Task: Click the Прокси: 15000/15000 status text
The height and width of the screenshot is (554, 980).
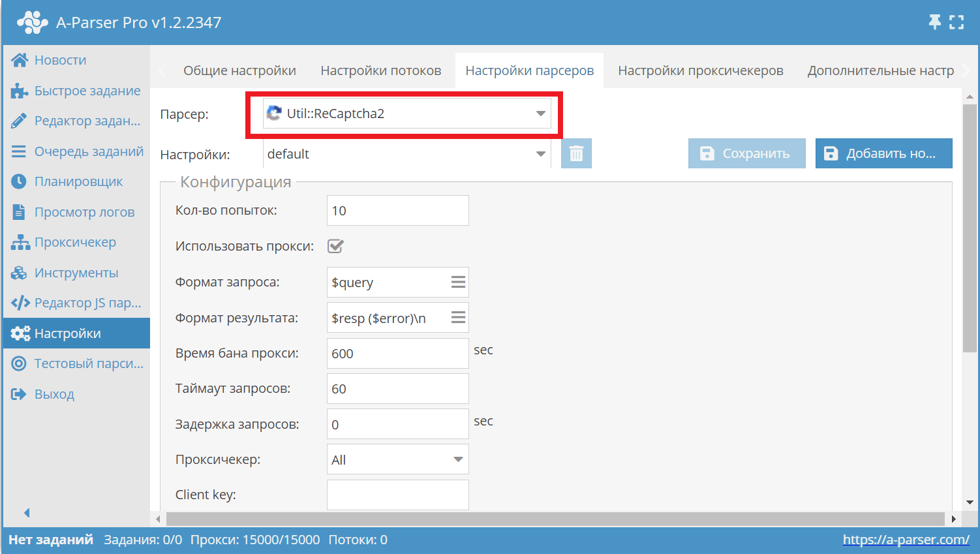Action: (x=255, y=540)
